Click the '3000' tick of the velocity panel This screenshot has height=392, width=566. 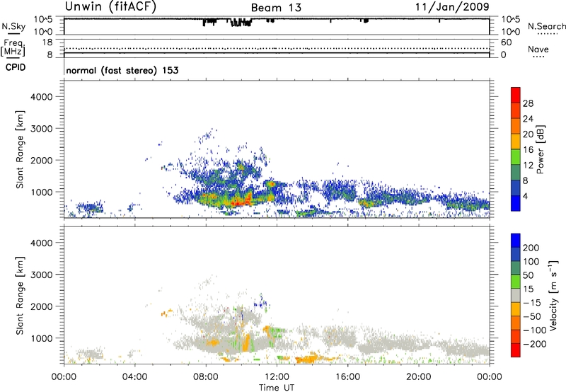(42, 275)
